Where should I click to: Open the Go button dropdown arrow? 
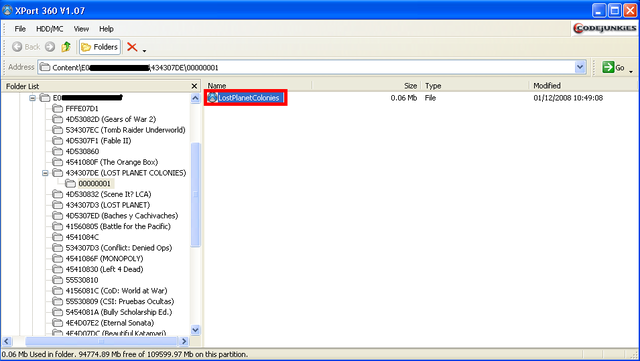(631, 71)
